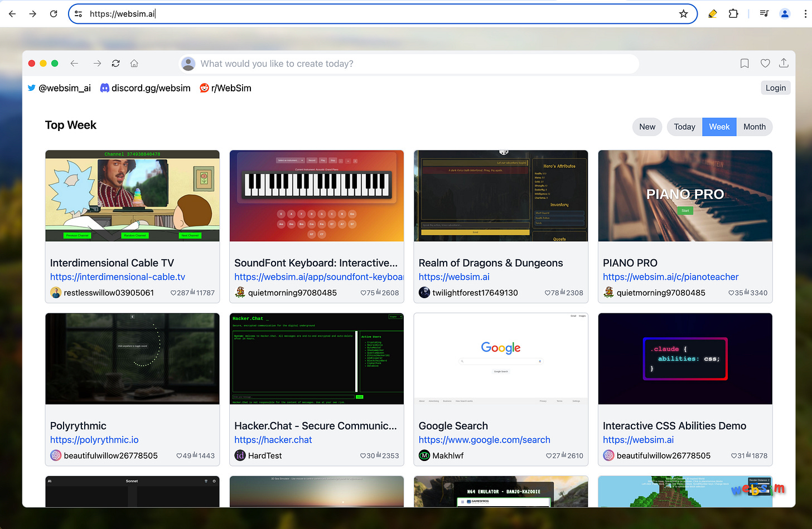Click the 'Top Week' heading
The width and height of the screenshot is (812, 529).
(x=71, y=125)
